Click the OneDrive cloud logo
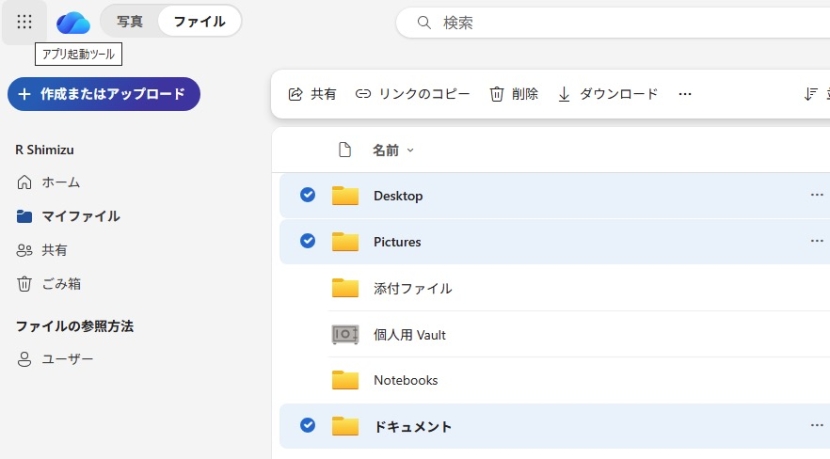 (x=73, y=22)
